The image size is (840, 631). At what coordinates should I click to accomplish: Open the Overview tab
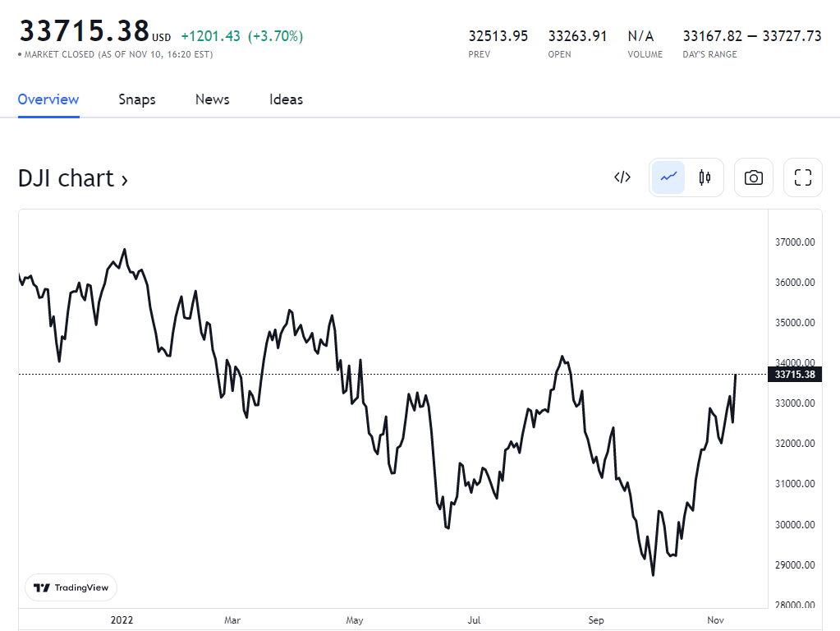click(48, 99)
